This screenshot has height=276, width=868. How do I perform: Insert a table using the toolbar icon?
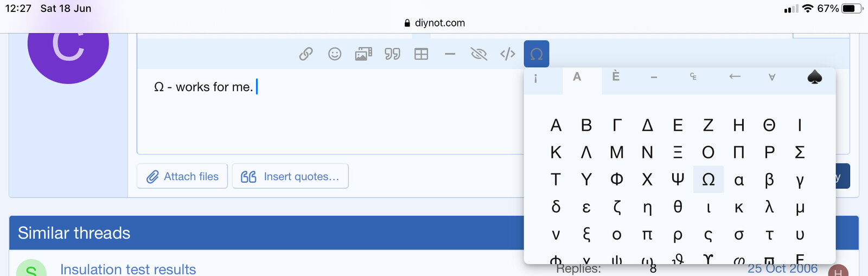click(x=421, y=54)
